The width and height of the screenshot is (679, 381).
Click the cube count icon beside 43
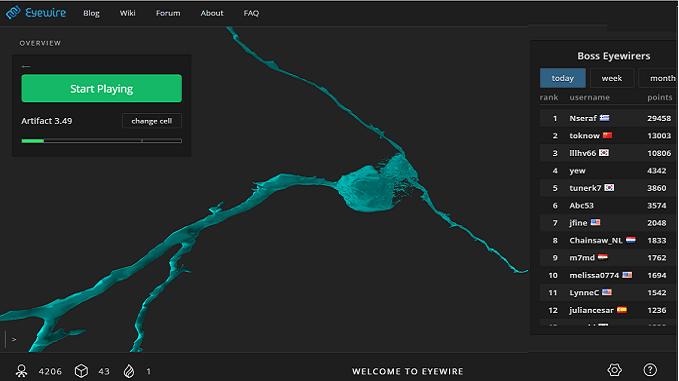[x=81, y=371]
